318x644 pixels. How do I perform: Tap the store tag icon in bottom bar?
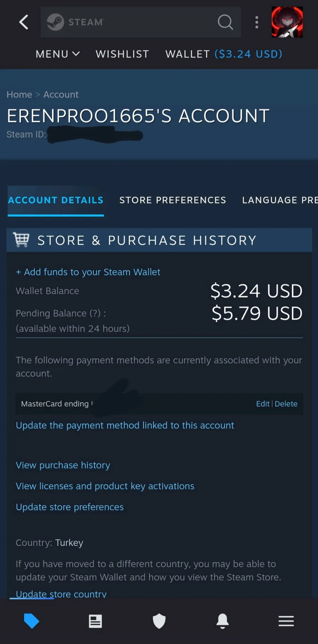click(x=31, y=621)
